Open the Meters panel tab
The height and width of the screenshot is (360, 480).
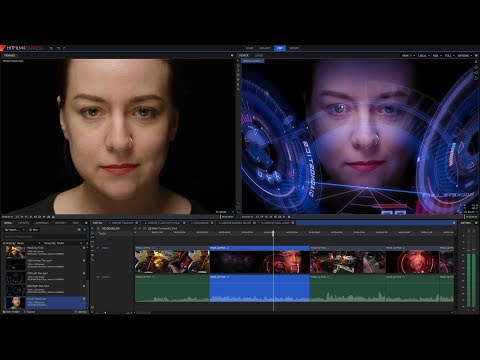click(466, 223)
